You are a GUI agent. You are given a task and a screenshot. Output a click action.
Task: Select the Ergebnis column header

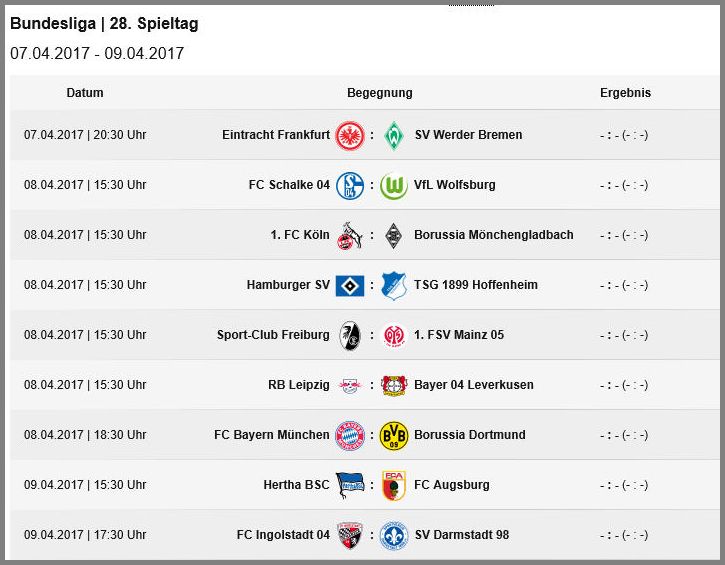pos(625,92)
